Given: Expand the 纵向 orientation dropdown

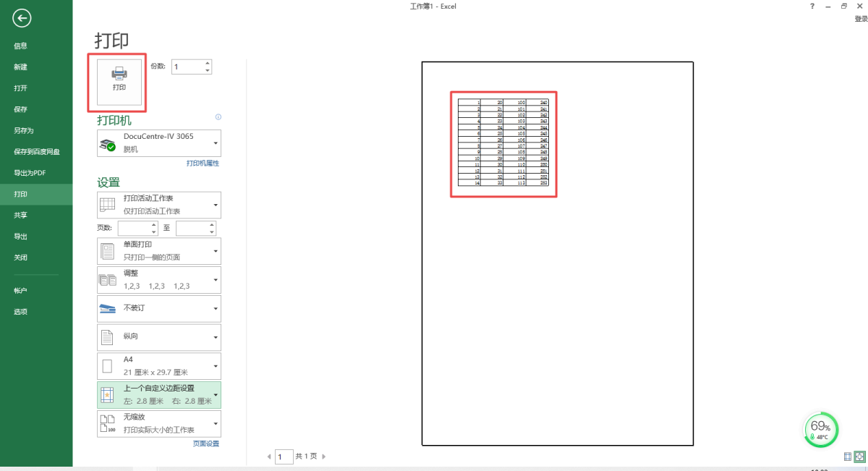Looking at the screenshot, I should point(159,337).
